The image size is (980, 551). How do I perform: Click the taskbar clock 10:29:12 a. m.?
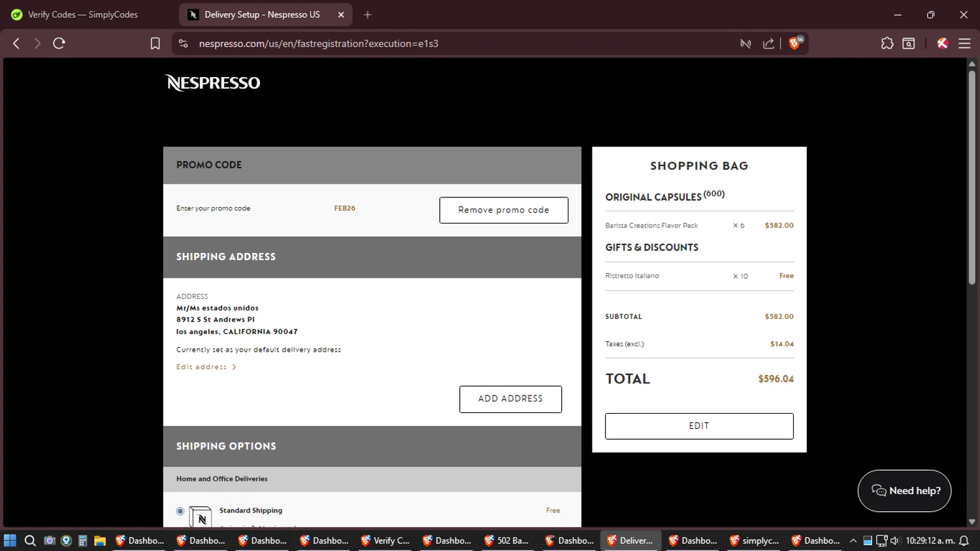click(x=930, y=541)
